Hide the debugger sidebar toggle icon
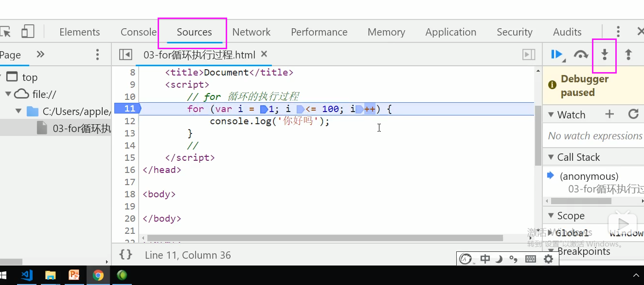Image resolution: width=644 pixels, height=285 pixels. 529,55
